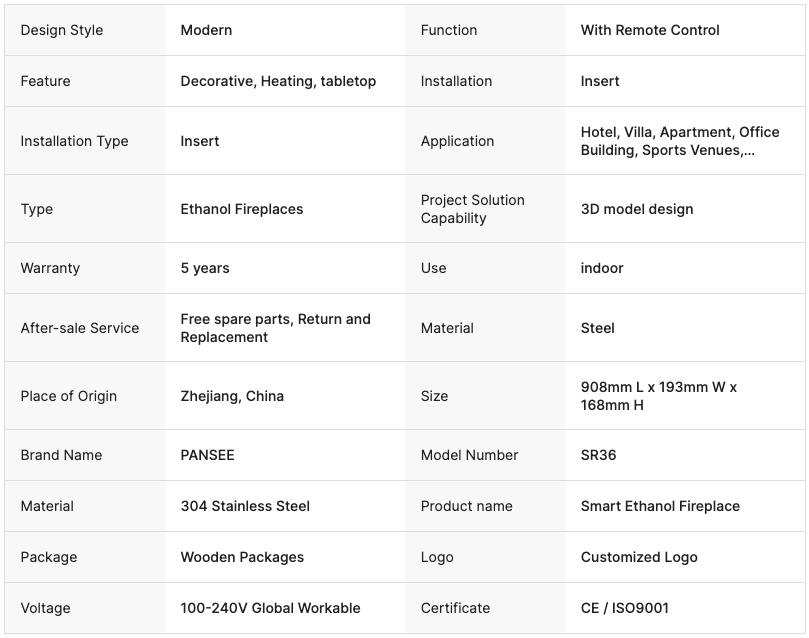Click the After-sale Service label

point(80,328)
